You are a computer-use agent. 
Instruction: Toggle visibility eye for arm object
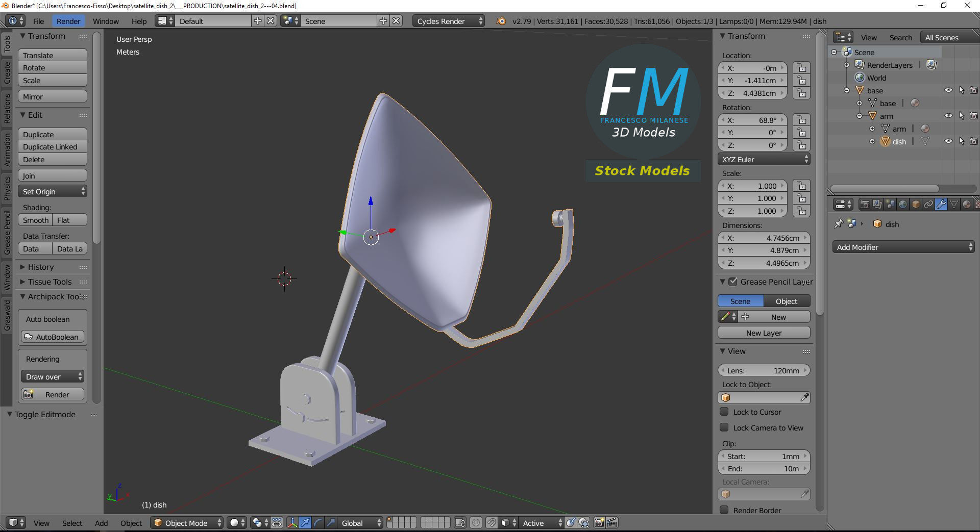click(x=948, y=116)
